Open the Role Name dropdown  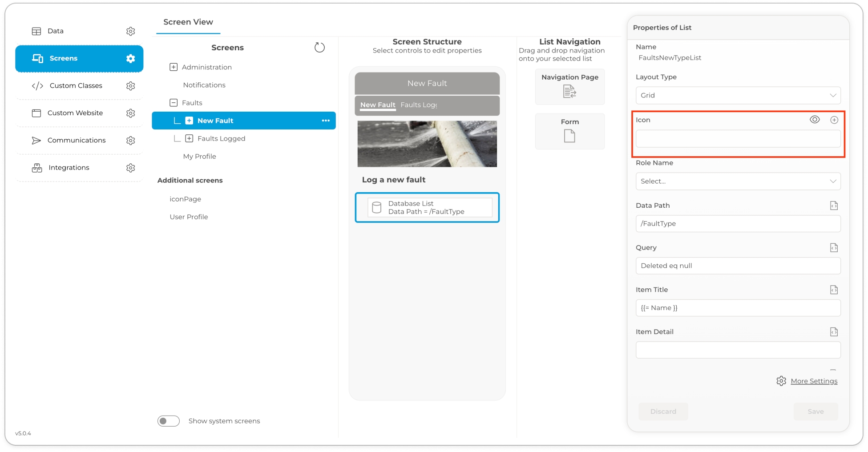click(x=738, y=182)
